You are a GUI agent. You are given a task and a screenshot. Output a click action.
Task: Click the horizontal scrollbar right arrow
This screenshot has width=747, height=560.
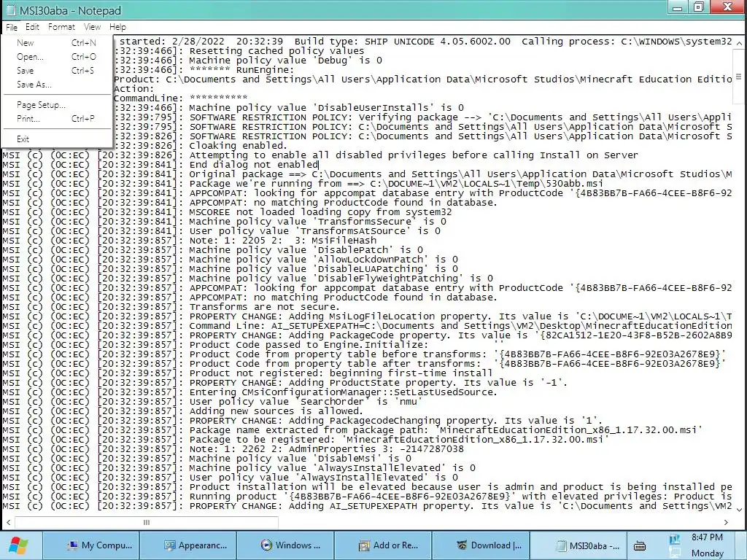(726, 522)
